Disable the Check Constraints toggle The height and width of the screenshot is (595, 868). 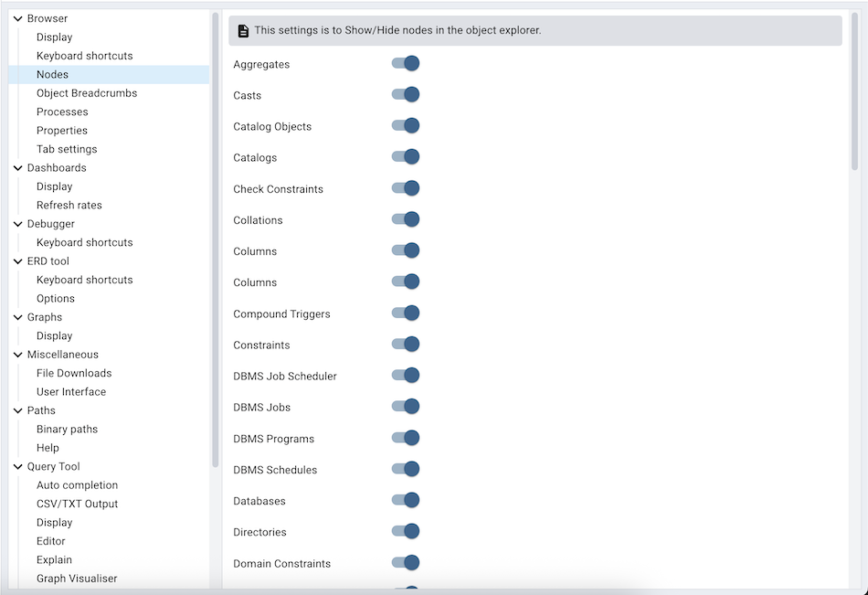pos(405,188)
